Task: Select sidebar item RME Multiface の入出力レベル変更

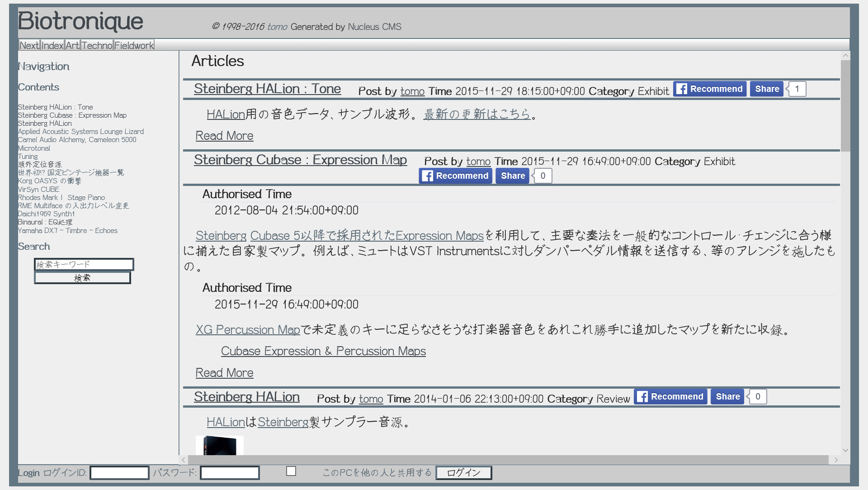Action: tap(73, 206)
